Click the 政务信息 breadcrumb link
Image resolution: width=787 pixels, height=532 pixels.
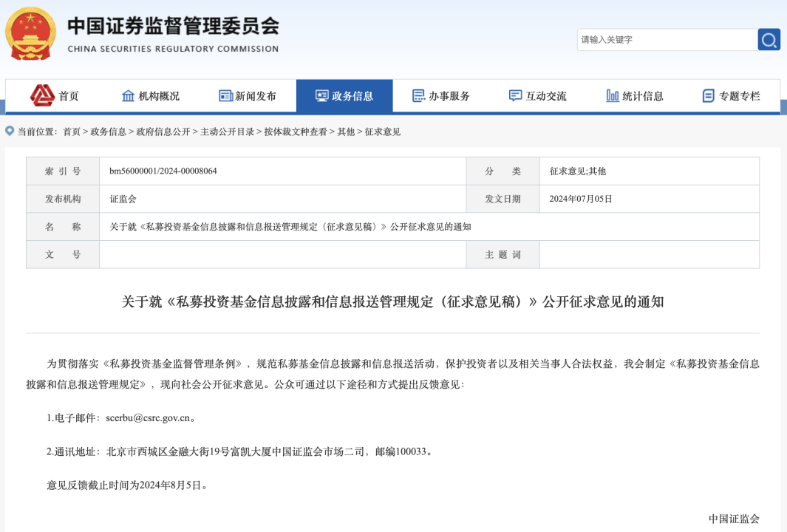[x=109, y=132]
